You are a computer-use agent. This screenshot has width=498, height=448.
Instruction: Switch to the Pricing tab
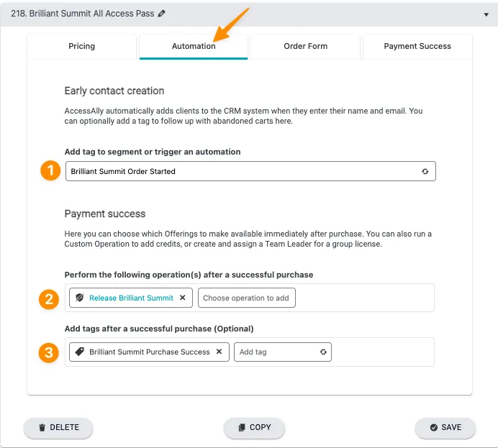point(82,46)
